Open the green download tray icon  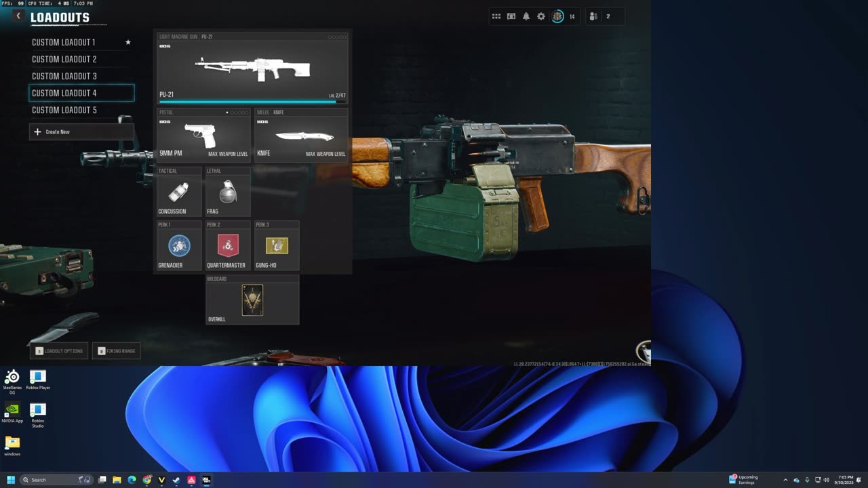click(807, 480)
